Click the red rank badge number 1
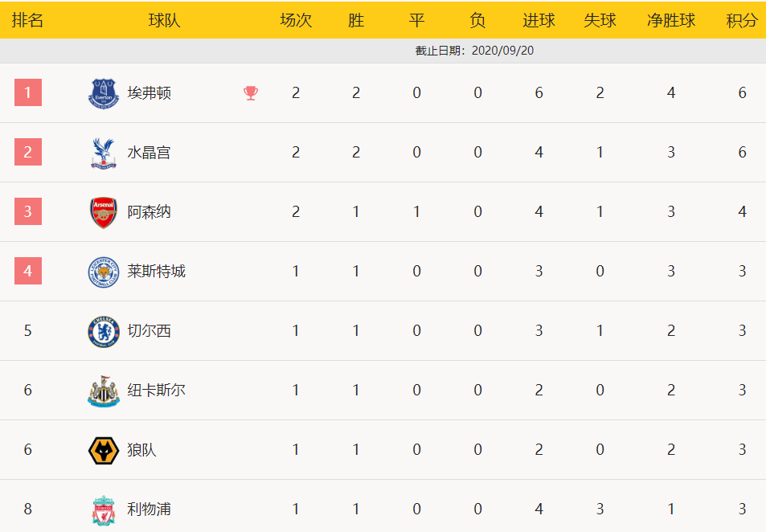766x532 pixels. tap(28, 92)
